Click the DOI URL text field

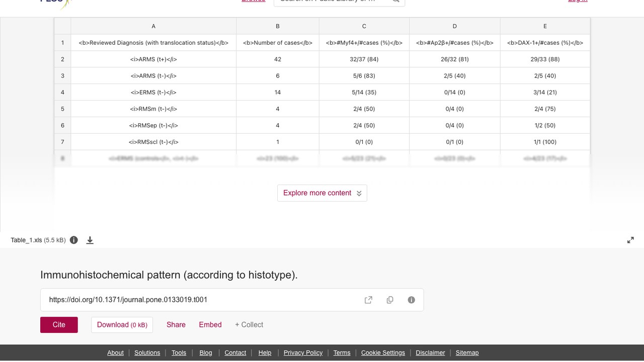tap(232, 300)
